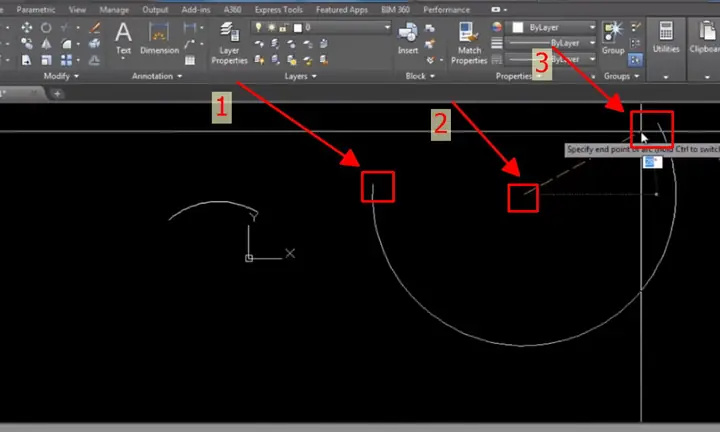Screen dimensions: 720x432
Task: Select the Fillet tool
Action: pos(66,44)
